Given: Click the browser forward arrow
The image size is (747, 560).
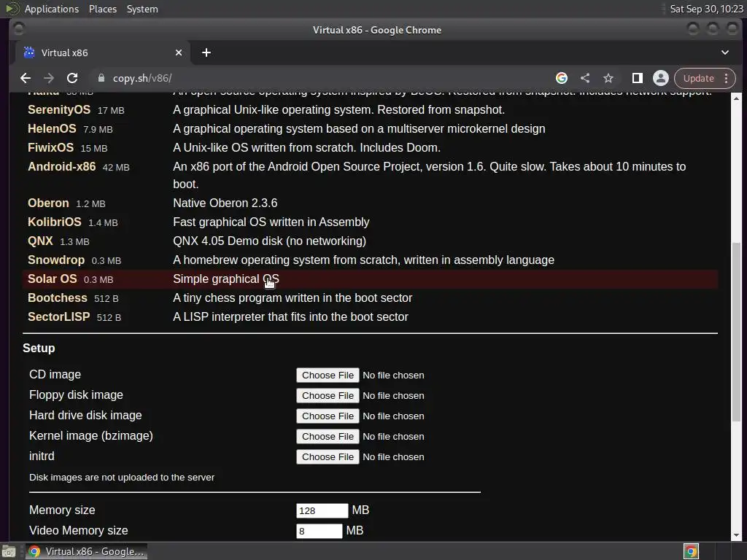Looking at the screenshot, I should 49,78.
